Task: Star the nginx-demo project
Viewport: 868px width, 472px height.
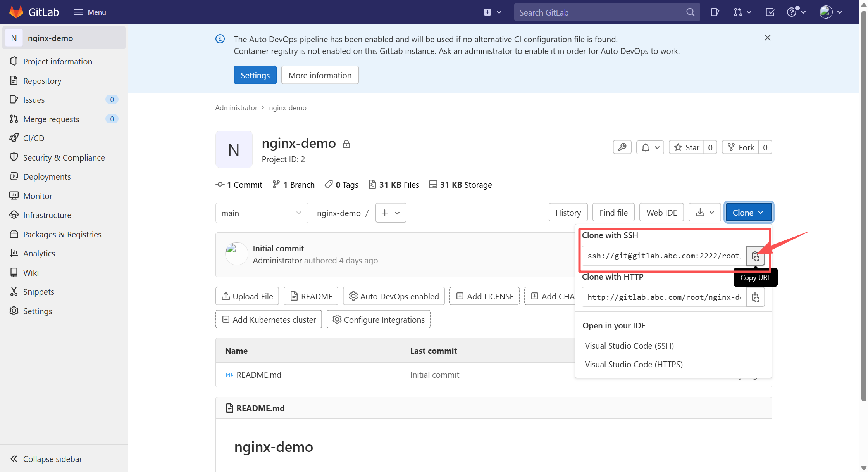Action: tap(686, 147)
